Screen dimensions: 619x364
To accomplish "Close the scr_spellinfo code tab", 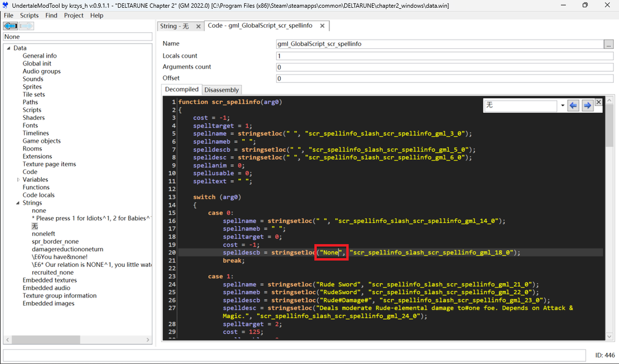I will 322,25.
